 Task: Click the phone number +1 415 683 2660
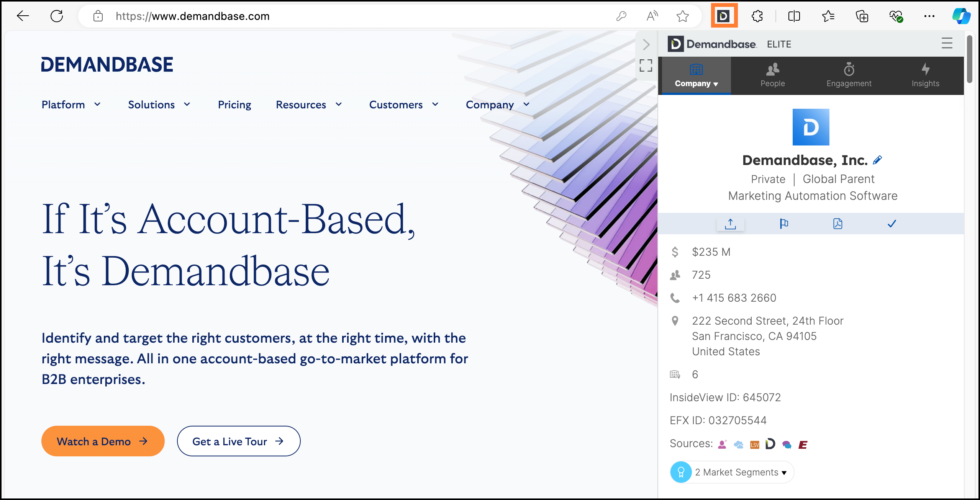[734, 298]
